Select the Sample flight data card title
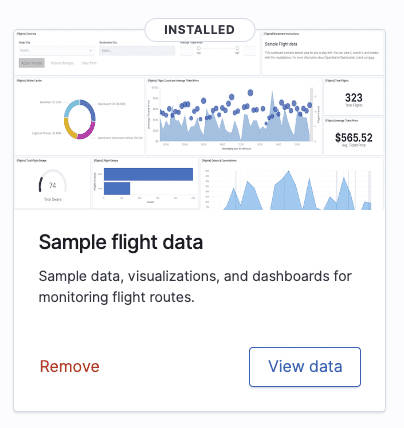The width and height of the screenshot is (404, 428). 121,242
